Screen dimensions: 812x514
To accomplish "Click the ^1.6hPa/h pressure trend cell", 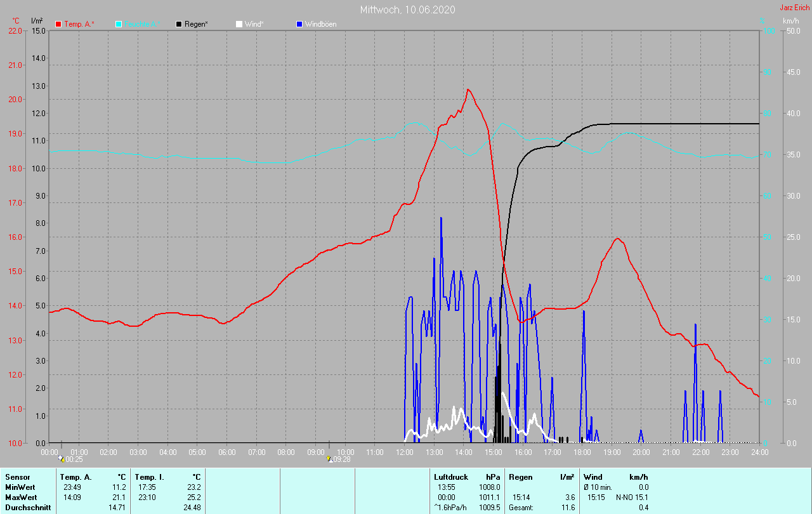I will coord(451,508).
